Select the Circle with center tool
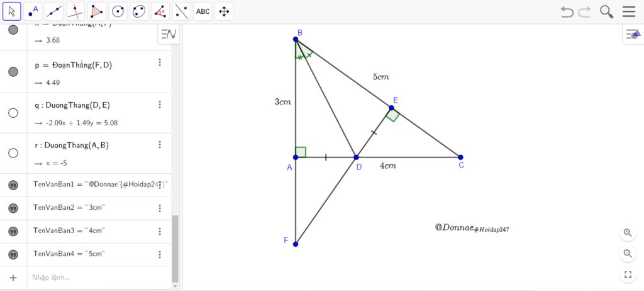Viewport: 644px width, 291px height. (118, 11)
